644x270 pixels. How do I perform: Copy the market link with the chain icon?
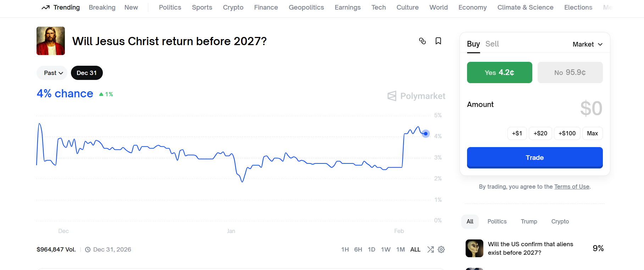coord(422,41)
